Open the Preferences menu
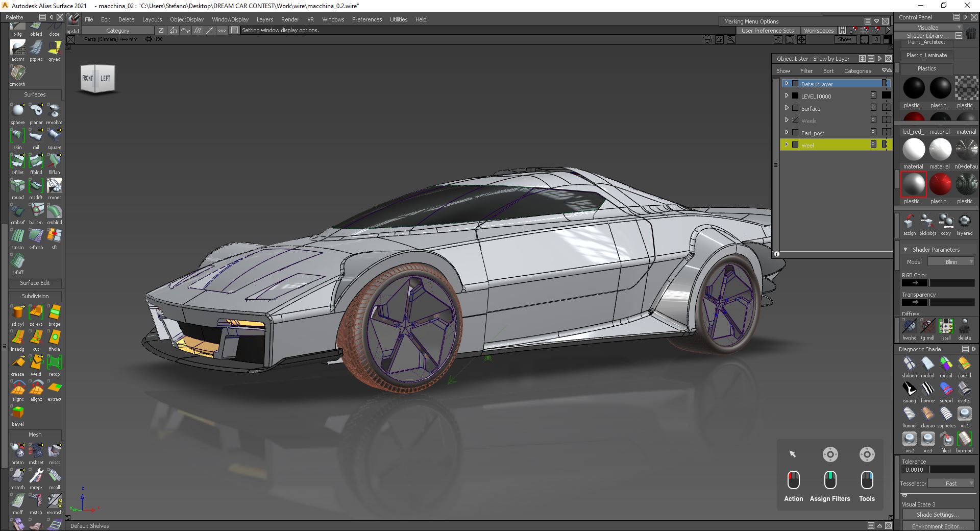This screenshot has width=980, height=531. pyautogui.click(x=367, y=19)
